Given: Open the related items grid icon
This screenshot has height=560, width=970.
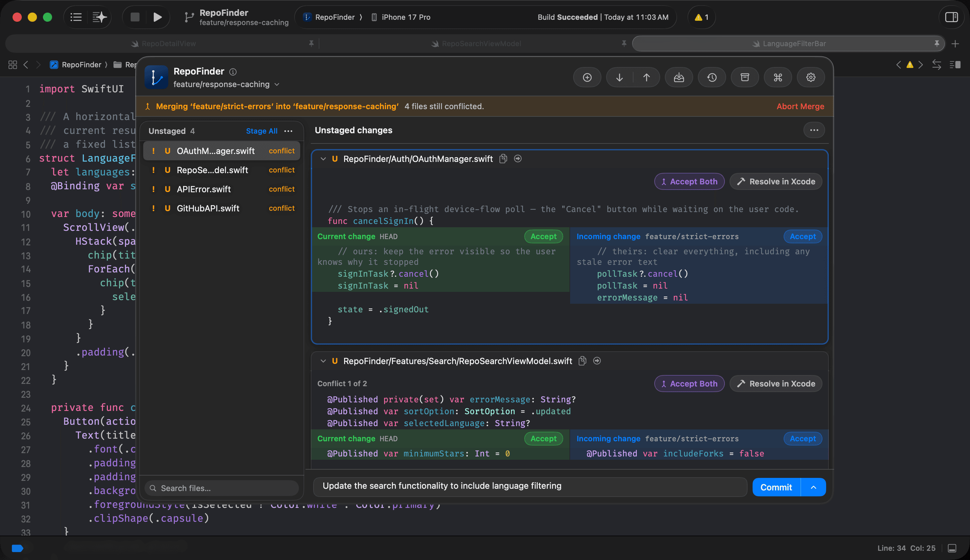Looking at the screenshot, I should coord(13,65).
